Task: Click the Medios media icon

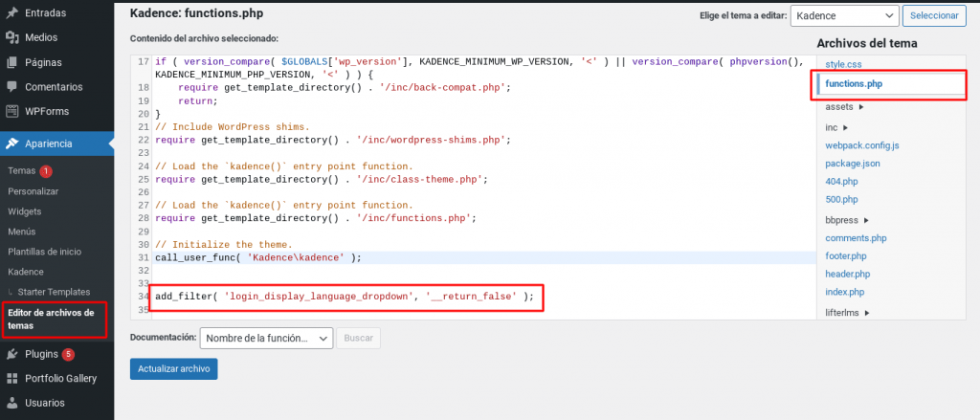Action: point(11,37)
